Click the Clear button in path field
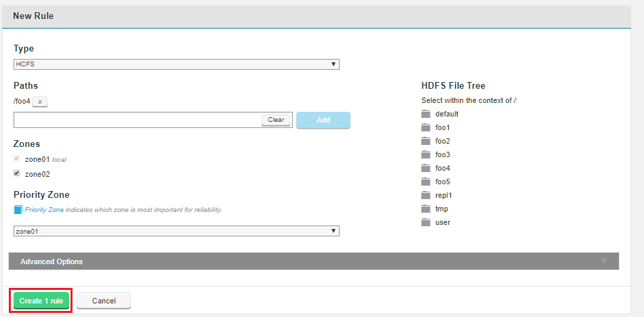This screenshot has height=317, width=644. tap(276, 120)
